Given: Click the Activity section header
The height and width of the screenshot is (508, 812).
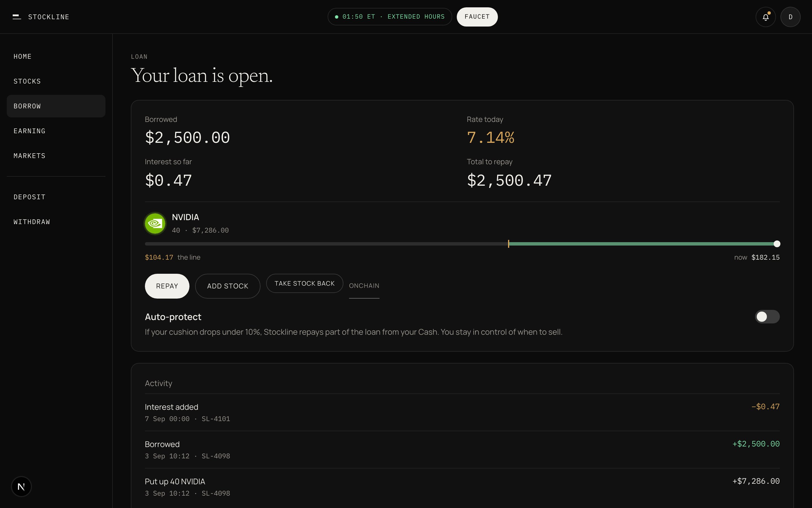Looking at the screenshot, I should coord(158,383).
